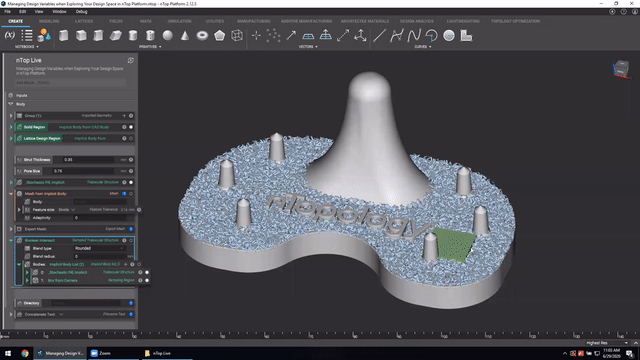640x360 pixels.
Task: Select the wireframe cube primitive tool
Action: click(237, 36)
